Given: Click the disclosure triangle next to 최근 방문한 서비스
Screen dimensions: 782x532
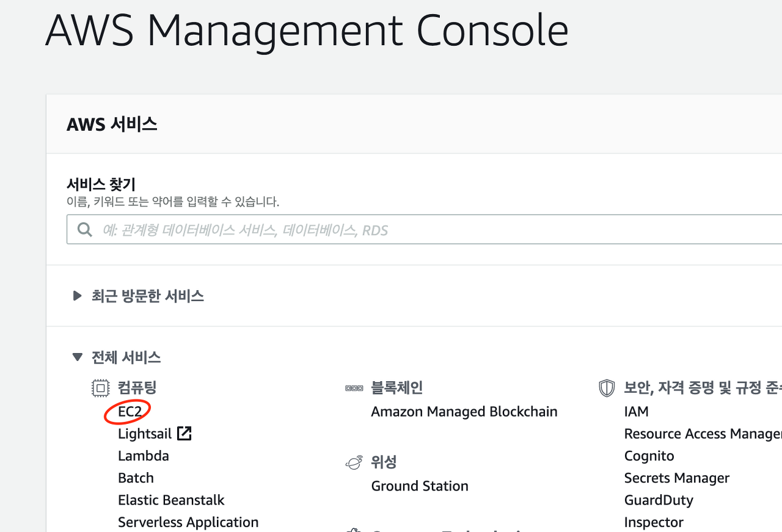Looking at the screenshot, I should 76,296.
